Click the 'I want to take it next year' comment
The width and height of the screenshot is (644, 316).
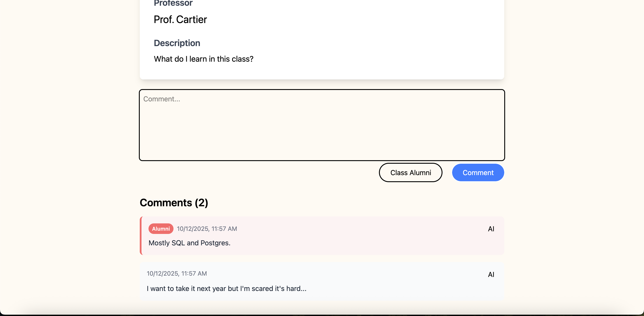(x=226, y=288)
